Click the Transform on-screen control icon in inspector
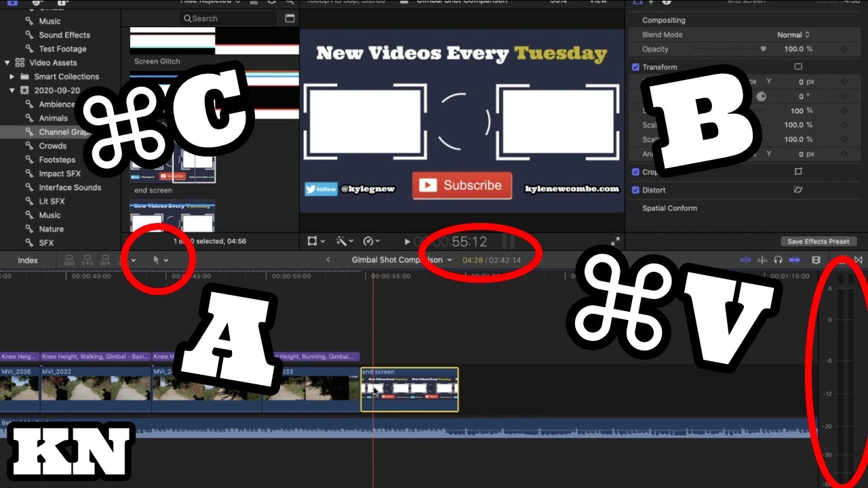 [x=798, y=67]
